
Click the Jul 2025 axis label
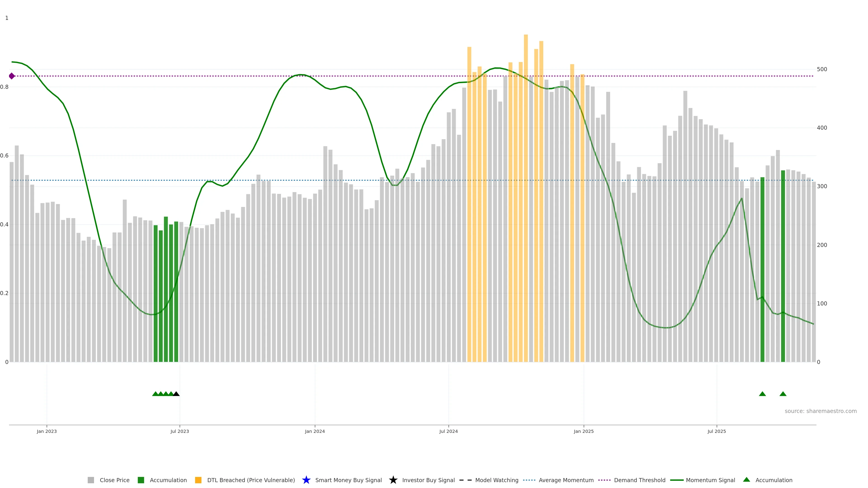716,431
